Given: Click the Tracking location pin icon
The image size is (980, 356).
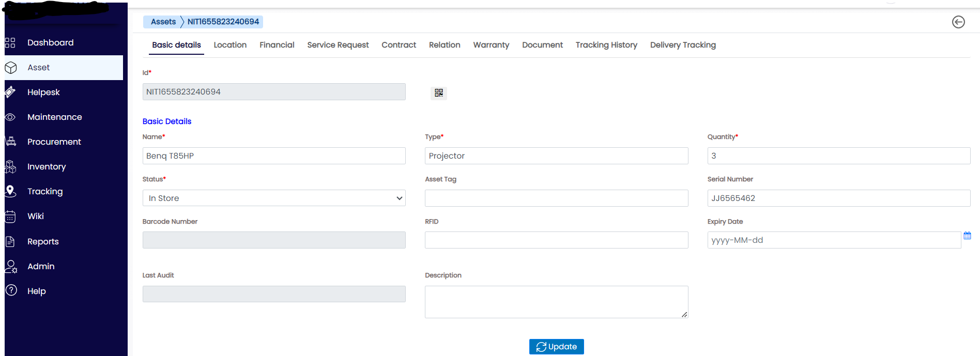Looking at the screenshot, I should click(10, 191).
